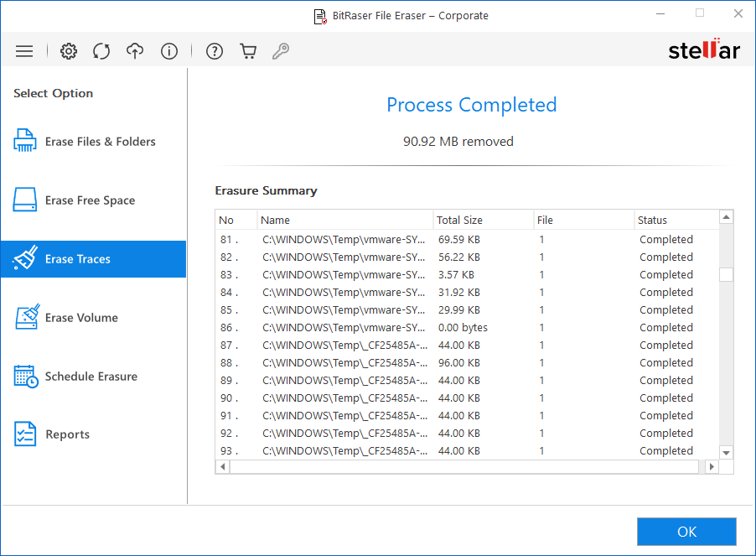Click the 90.92 MB removed text
Image resolution: width=756 pixels, height=556 pixels.
tap(458, 141)
